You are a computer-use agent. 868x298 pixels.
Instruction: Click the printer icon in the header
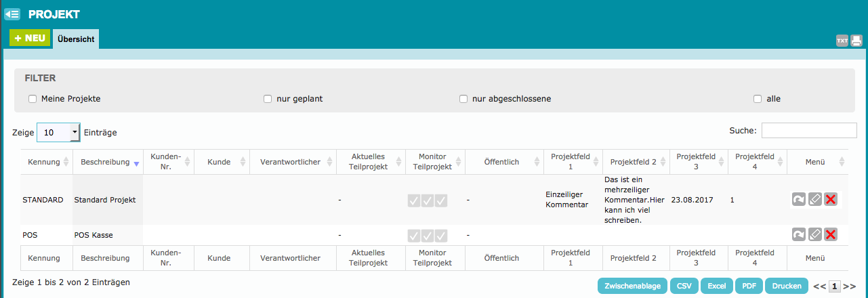856,41
